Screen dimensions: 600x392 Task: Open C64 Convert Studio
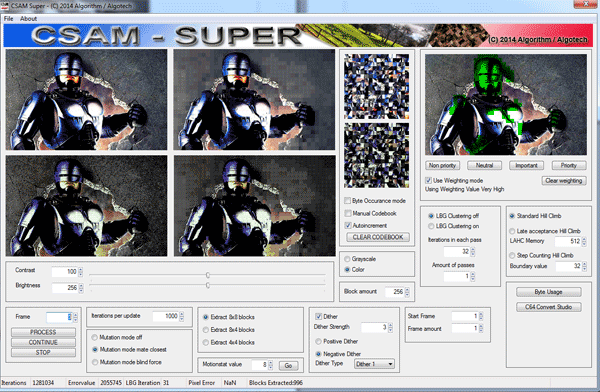click(x=548, y=307)
